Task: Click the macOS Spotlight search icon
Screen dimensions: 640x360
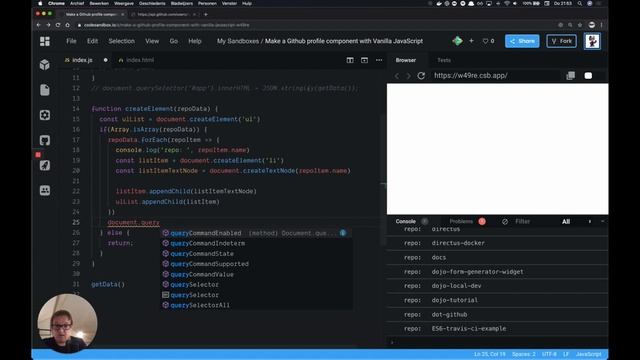Action: (580, 3)
